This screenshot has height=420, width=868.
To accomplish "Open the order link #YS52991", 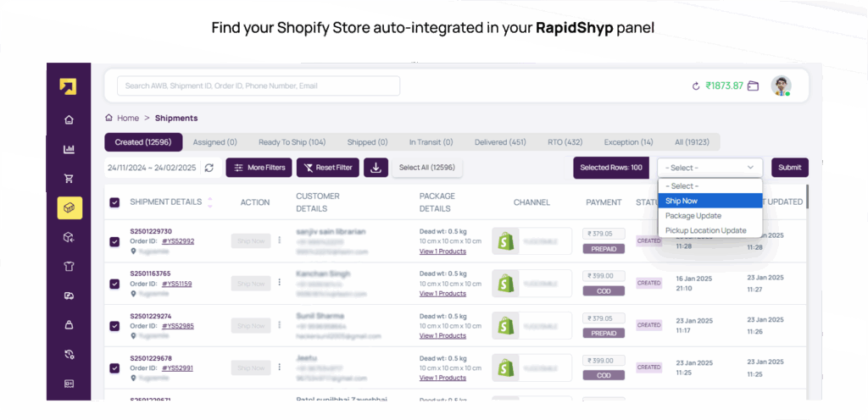I will click(x=177, y=367).
